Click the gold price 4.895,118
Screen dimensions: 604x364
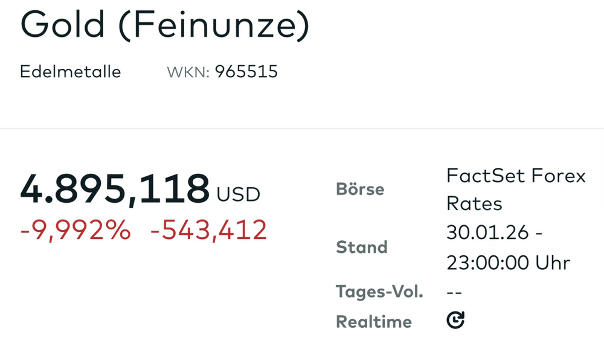point(115,188)
